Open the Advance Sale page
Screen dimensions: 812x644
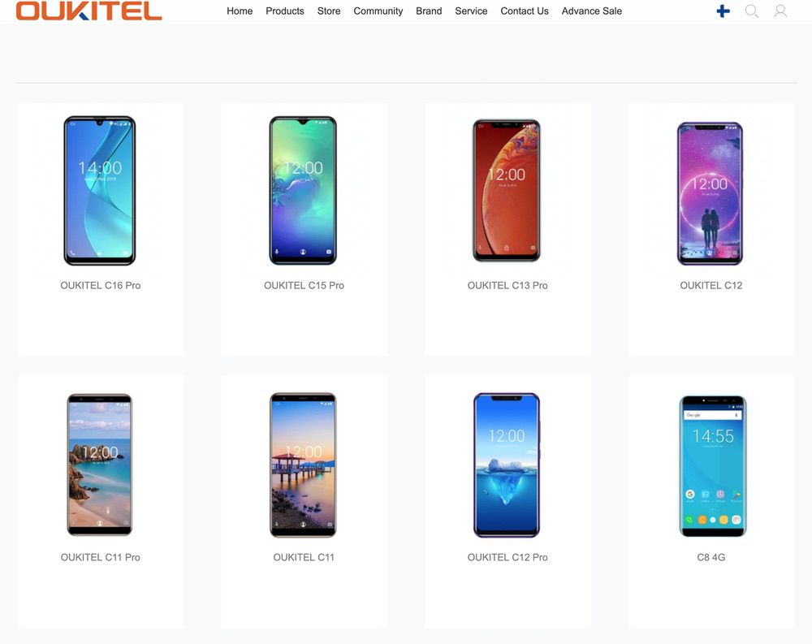tap(592, 11)
